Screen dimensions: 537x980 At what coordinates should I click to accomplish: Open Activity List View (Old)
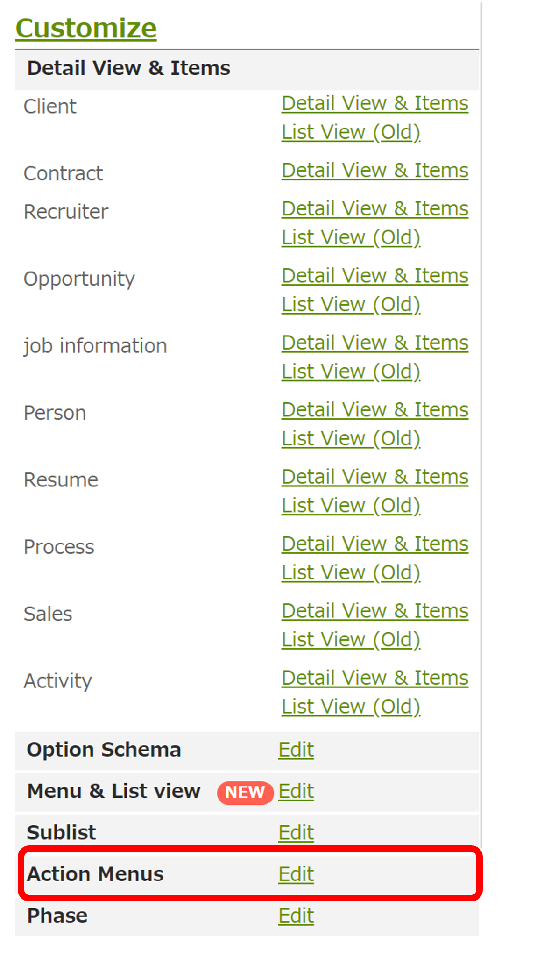(x=351, y=707)
